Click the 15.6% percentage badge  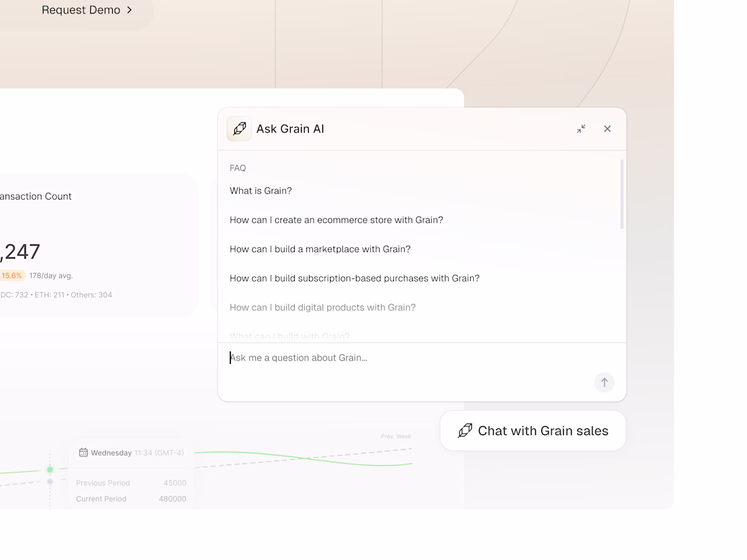click(x=12, y=276)
